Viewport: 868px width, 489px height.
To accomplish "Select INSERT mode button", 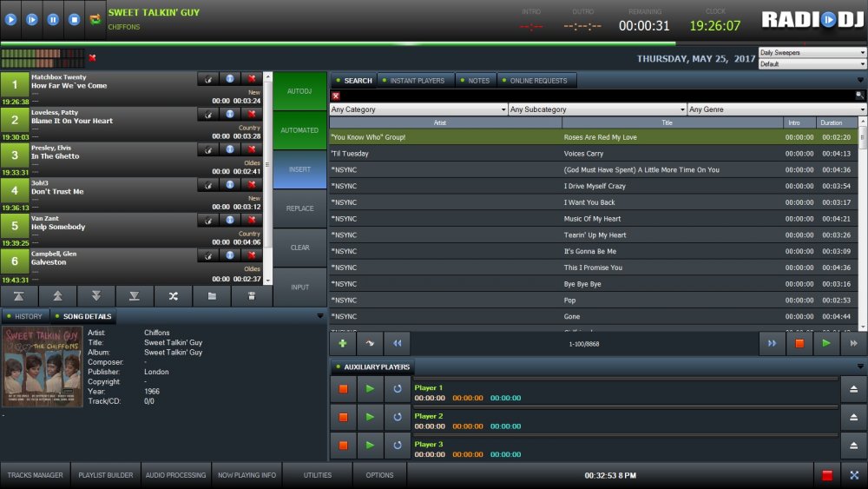I will point(299,169).
